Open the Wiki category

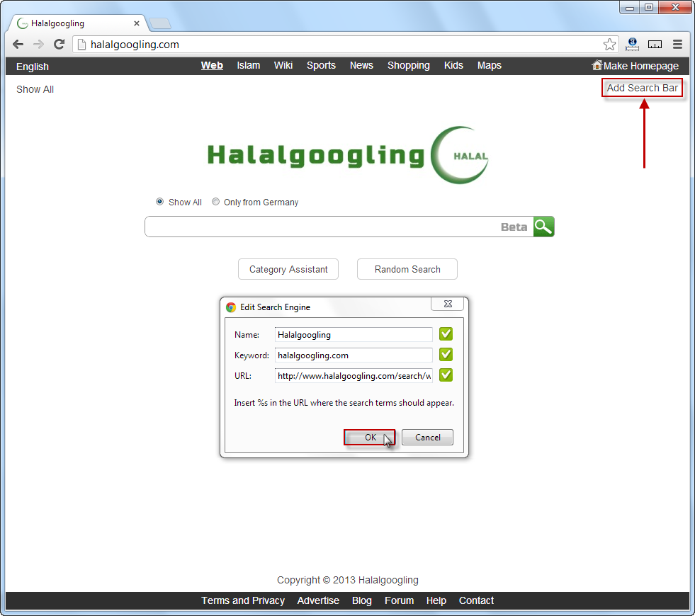click(283, 66)
